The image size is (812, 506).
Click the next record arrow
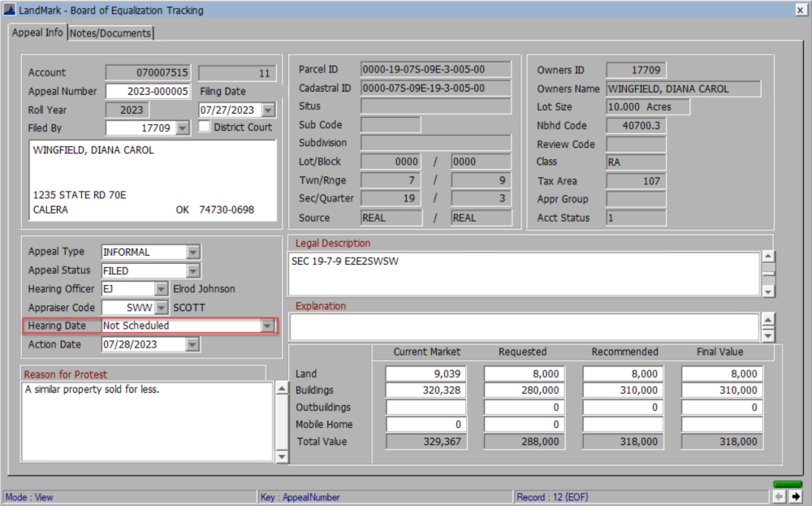(796, 495)
